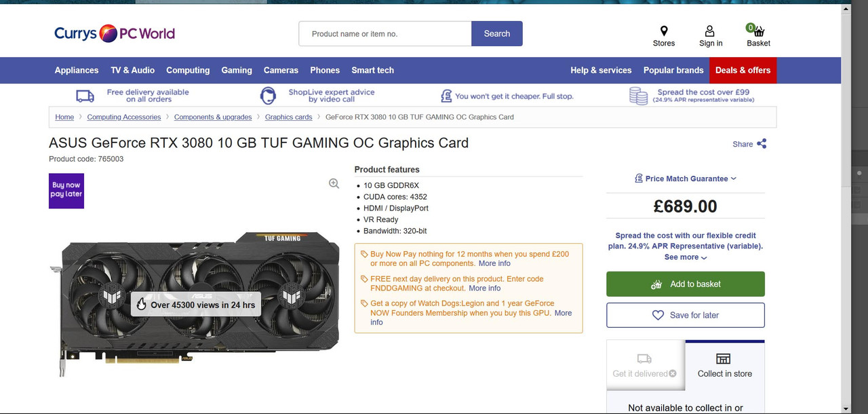The width and height of the screenshot is (868, 414).
Task: Click the product search input field
Action: [385, 34]
